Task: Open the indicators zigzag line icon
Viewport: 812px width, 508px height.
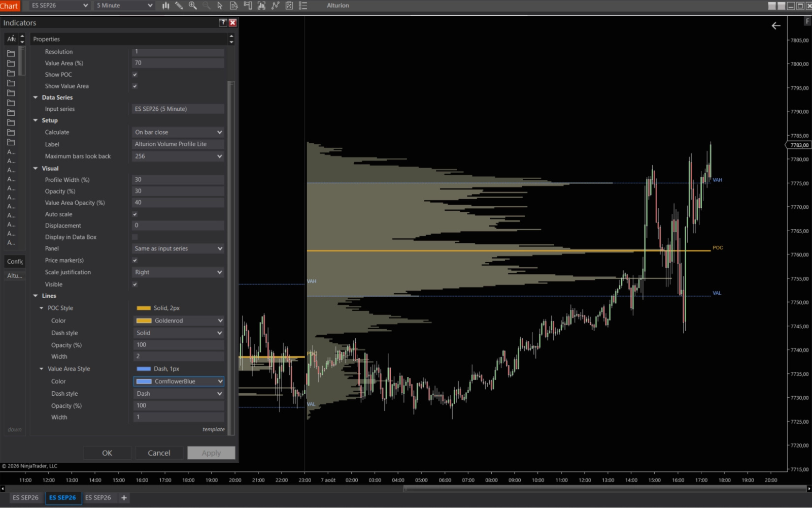Action: coord(275,6)
